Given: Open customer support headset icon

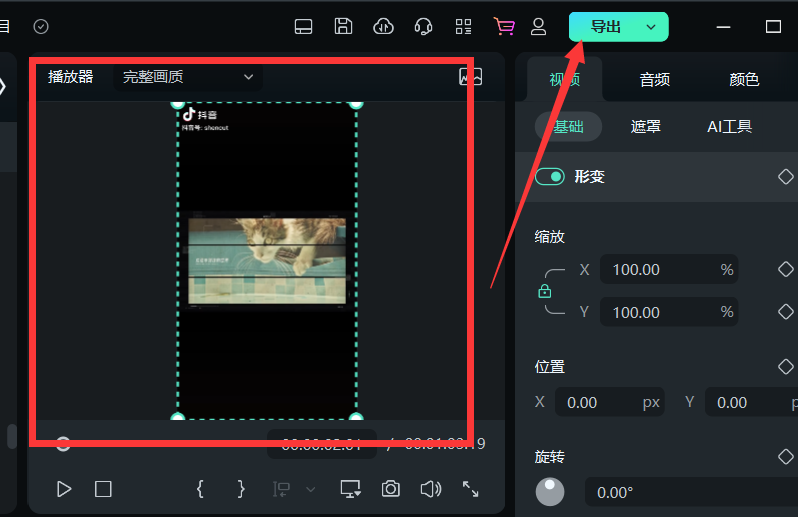Looking at the screenshot, I should pos(423,26).
